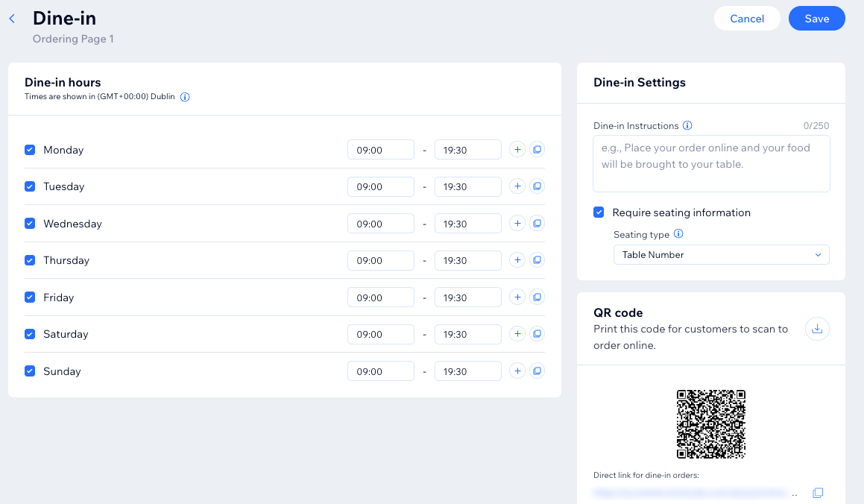This screenshot has width=864, height=504.
Task: Add another time slot for Sunday
Action: point(517,371)
